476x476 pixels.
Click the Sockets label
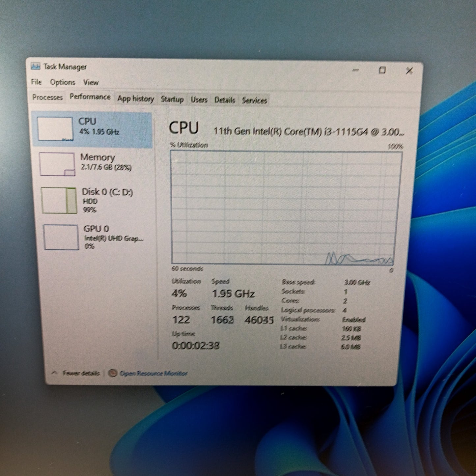(293, 292)
